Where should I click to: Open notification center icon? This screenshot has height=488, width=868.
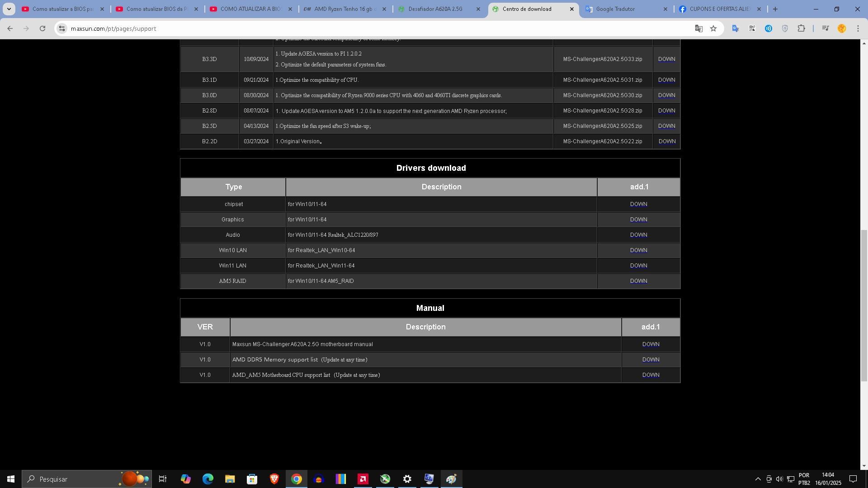point(853,479)
